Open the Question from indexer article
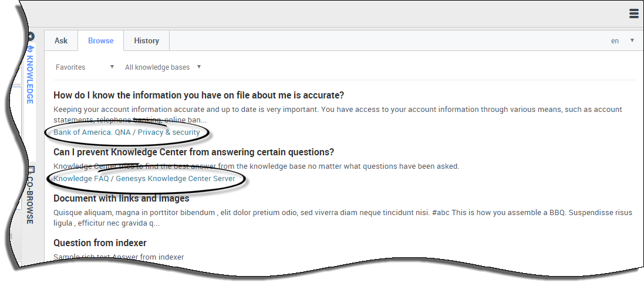Image resolution: width=644 pixels, height=286 pixels. (100, 243)
